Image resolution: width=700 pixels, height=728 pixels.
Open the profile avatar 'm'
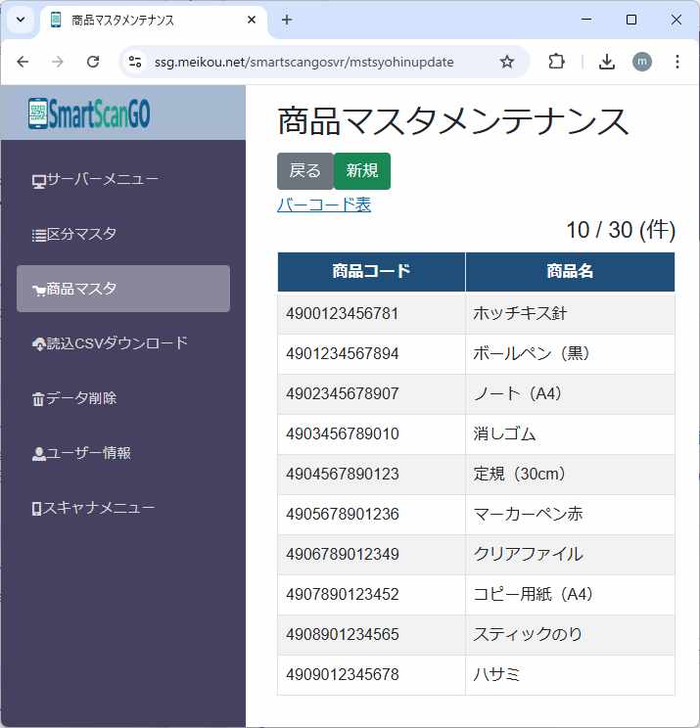pyautogui.click(x=642, y=62)
